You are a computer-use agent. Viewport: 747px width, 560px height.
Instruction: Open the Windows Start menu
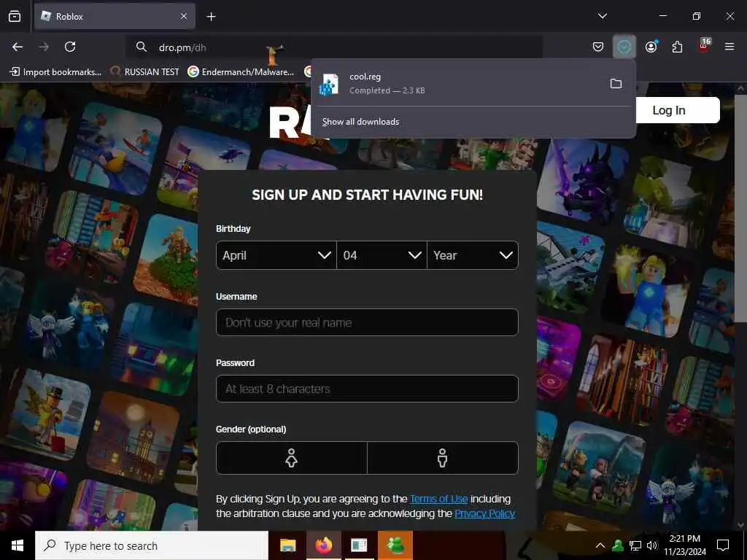18,545
